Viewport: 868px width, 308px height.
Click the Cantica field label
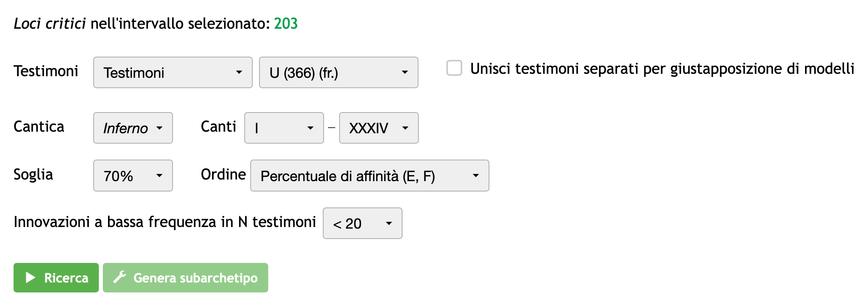point(39,126)
